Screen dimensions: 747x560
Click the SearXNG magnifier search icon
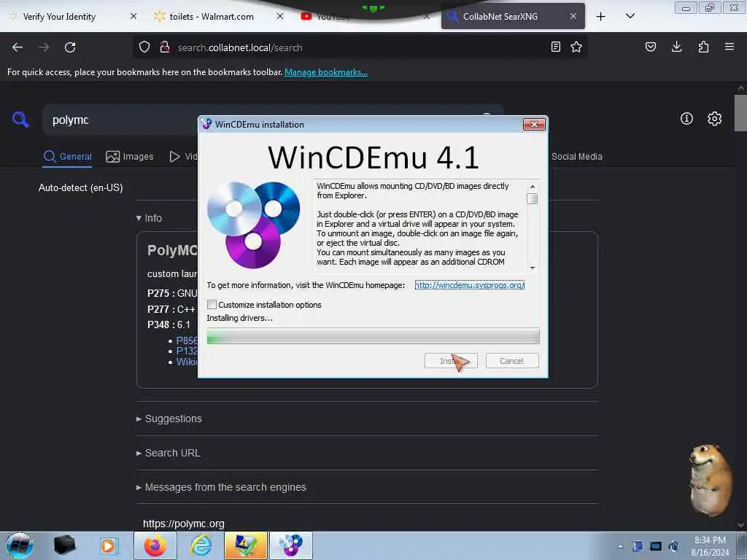click(x=20, y=119)
